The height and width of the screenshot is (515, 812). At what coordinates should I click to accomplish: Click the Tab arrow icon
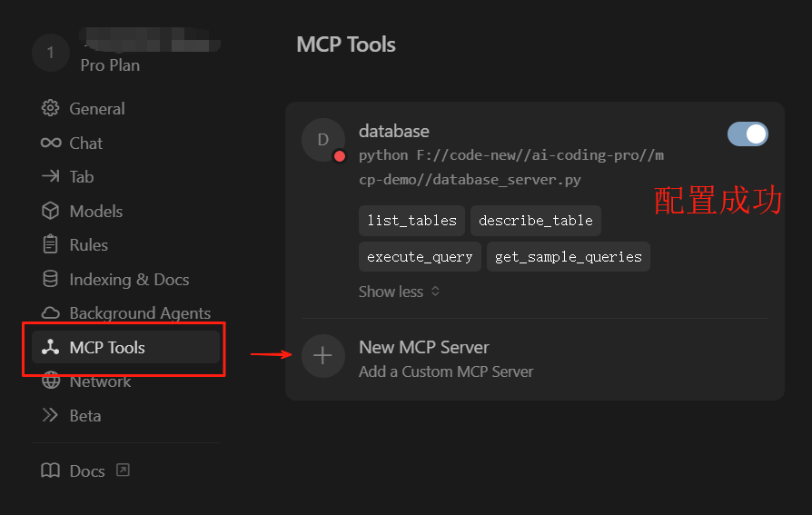(51, 177)
